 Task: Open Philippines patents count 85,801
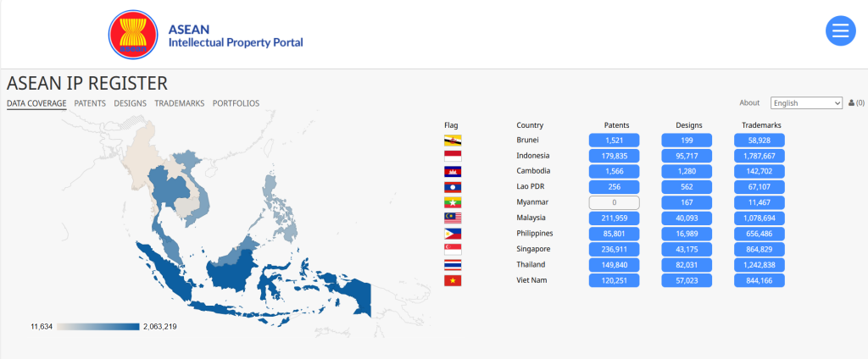(x=614, y=234)
